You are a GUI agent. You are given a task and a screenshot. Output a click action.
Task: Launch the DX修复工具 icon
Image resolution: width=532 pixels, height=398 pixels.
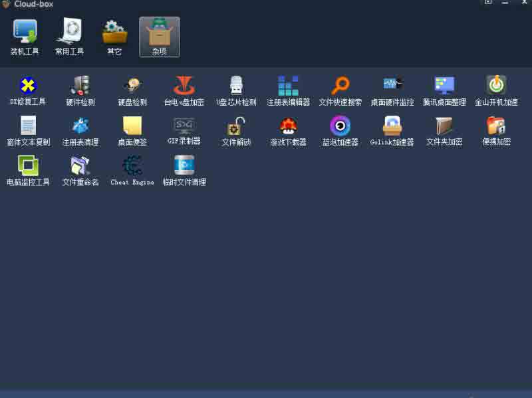tap(28, 91)
